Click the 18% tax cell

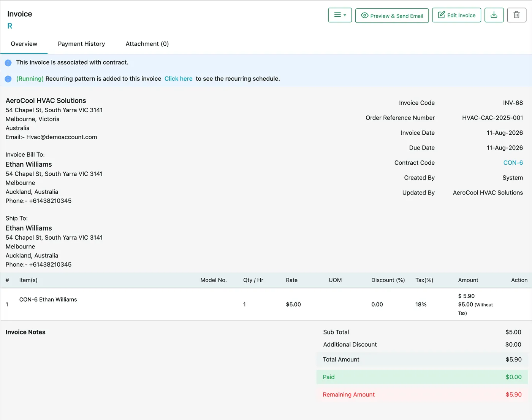click(x=421, y=305)
